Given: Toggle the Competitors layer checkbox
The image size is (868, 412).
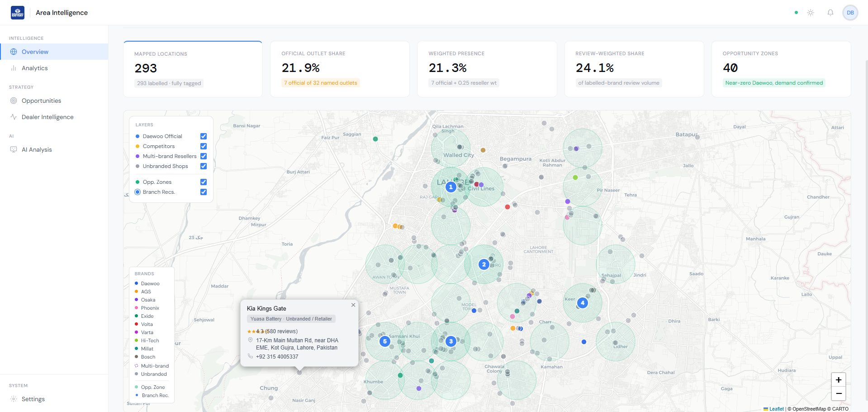Looking at the screenshot, I should coord(204,146).
